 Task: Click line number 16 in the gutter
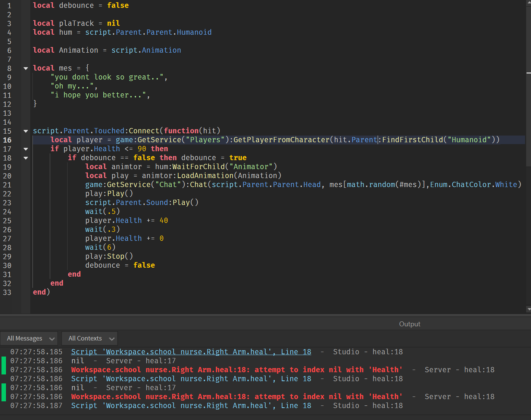coord(7,140)
